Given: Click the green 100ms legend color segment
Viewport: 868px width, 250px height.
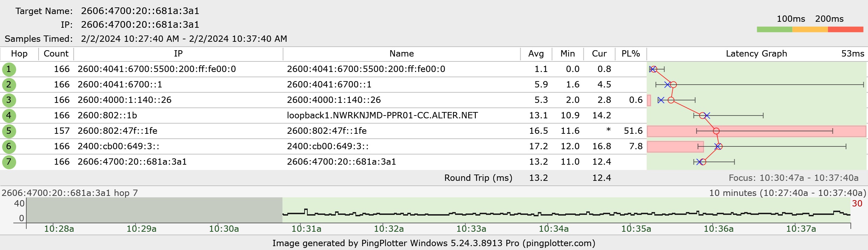Looking at the screenshot, I should (x=774, y=29).
